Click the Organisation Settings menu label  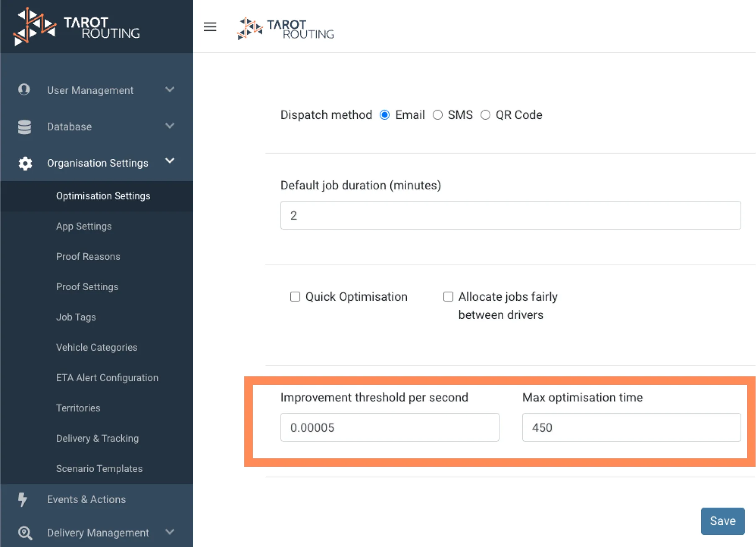(x=97, y=163)
